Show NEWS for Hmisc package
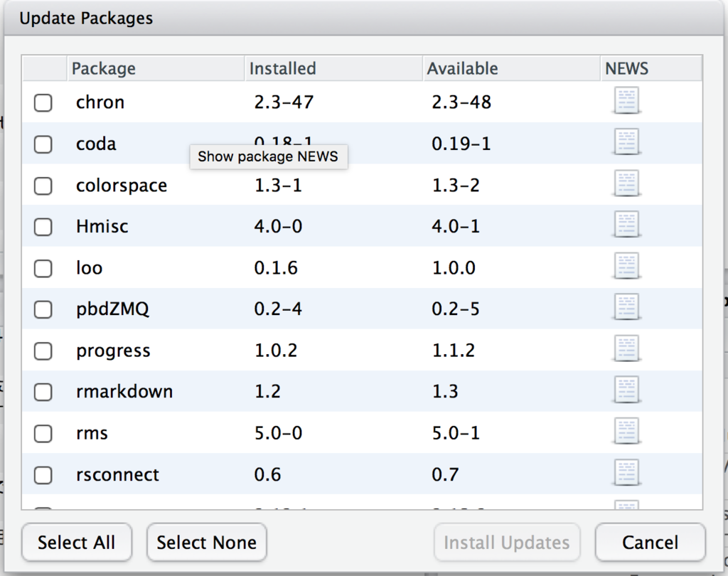 627,225
